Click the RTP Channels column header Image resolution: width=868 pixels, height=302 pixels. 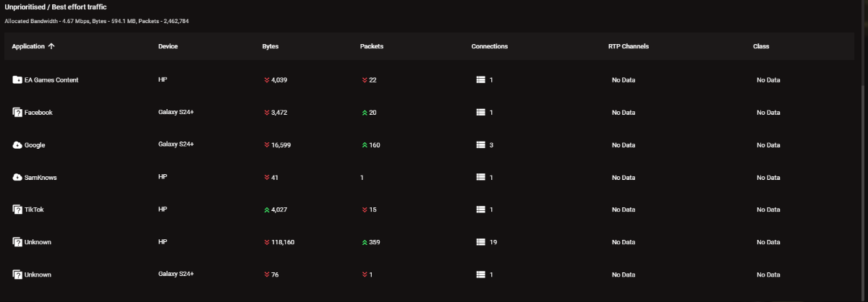tap(628, 46)
